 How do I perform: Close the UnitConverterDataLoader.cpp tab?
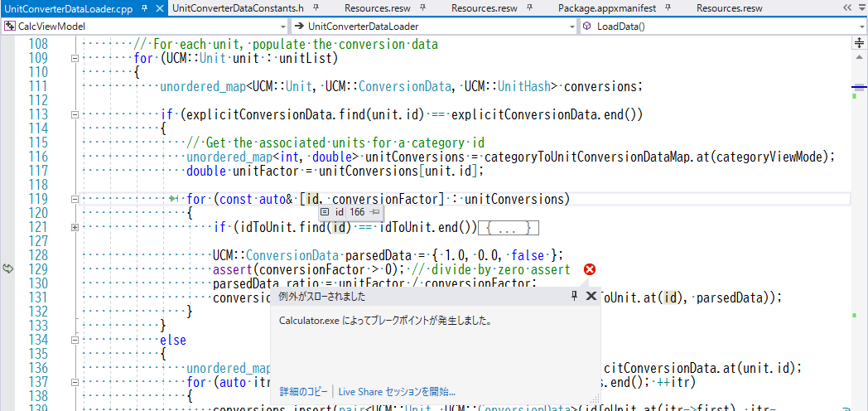tap(159, 9)
